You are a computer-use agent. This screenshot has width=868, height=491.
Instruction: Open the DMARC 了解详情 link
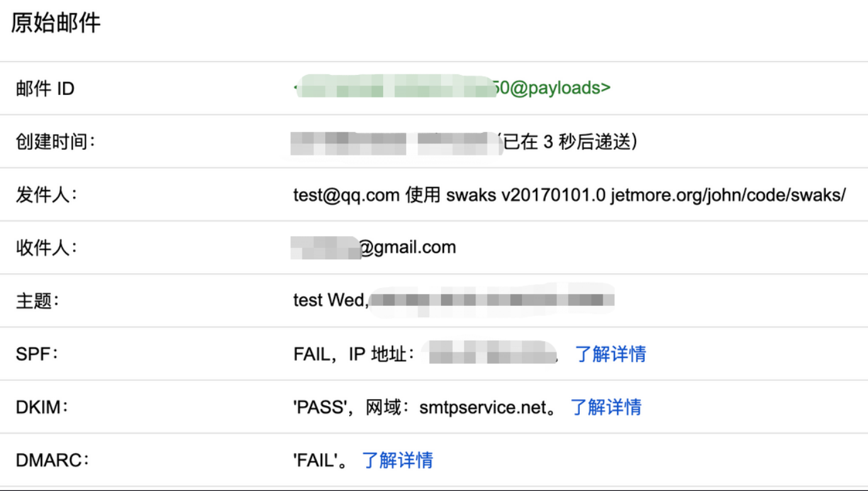398,460
